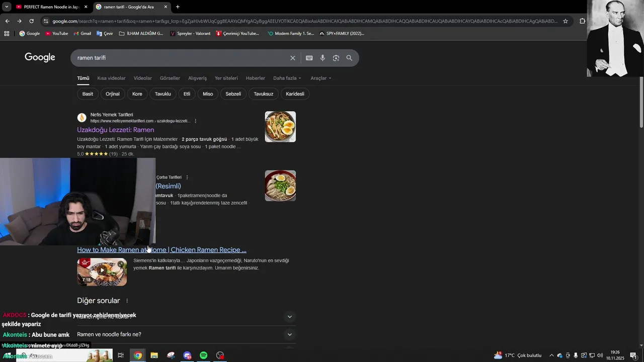This screenshot has width=644, height=362.
Task: Open the Gmail bookmark
Action: click(82, 33)
